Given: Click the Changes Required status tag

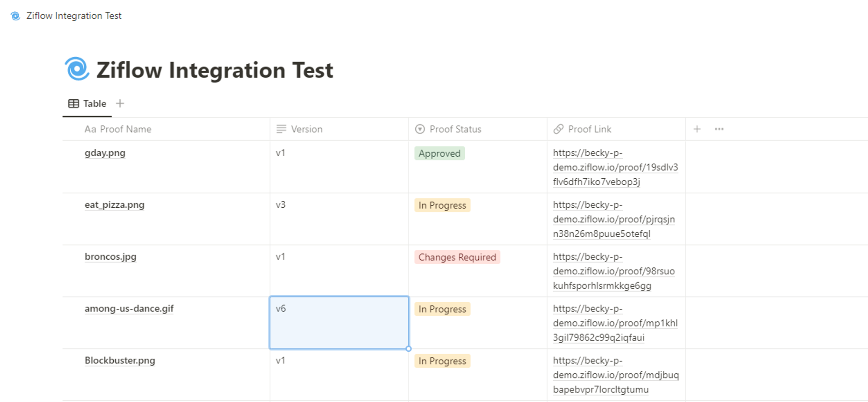Looking at the screenshot, I should 457,257.
